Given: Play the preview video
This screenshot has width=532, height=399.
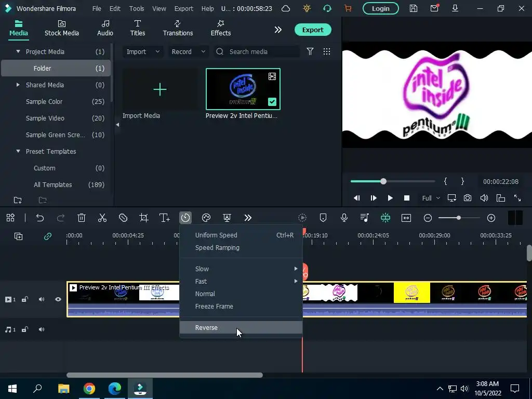Looking at the screenshot, I should point(390,198).
